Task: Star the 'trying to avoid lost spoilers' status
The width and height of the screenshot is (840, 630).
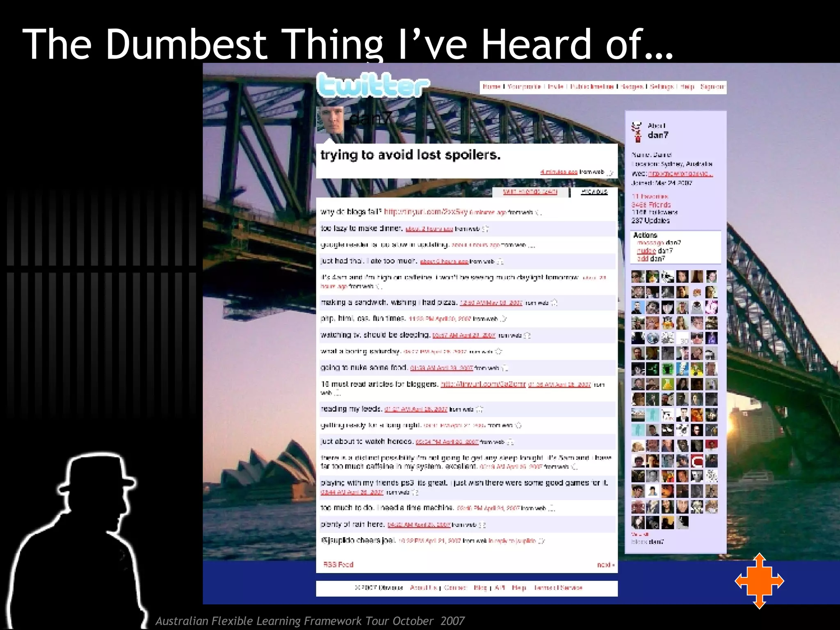Action: [610, 173]
